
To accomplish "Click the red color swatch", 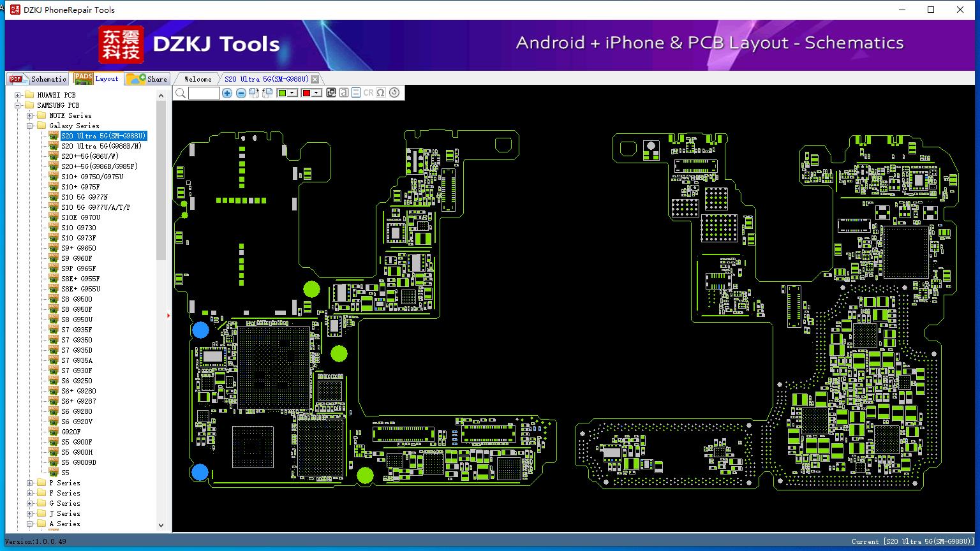I will click(x=306, y=93).
